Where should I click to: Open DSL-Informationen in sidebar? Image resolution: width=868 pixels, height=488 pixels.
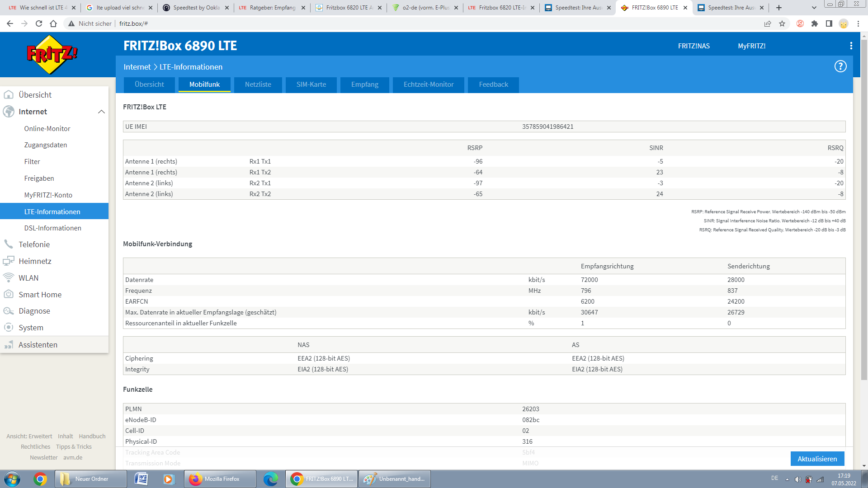53,228
